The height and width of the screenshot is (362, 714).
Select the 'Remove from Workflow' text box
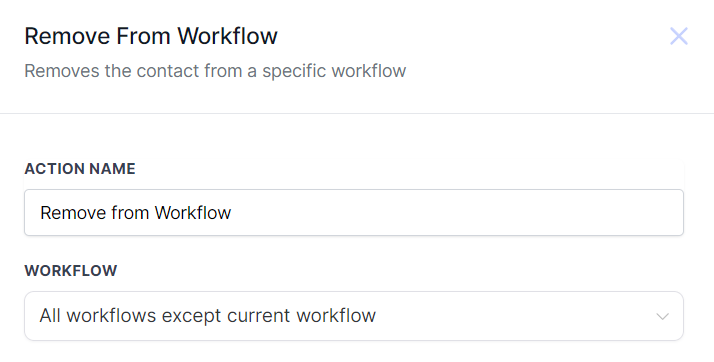354,213
